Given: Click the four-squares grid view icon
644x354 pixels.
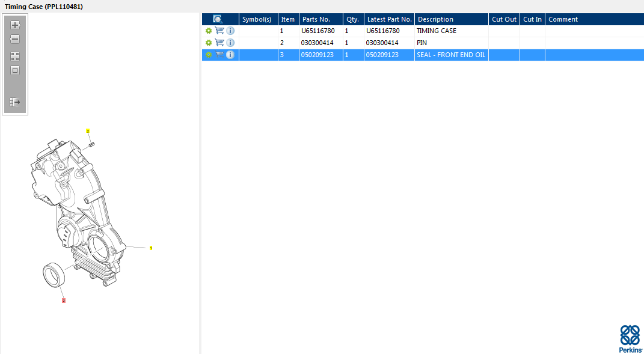Looking at the screenshot, I should [x=15, y=56].
